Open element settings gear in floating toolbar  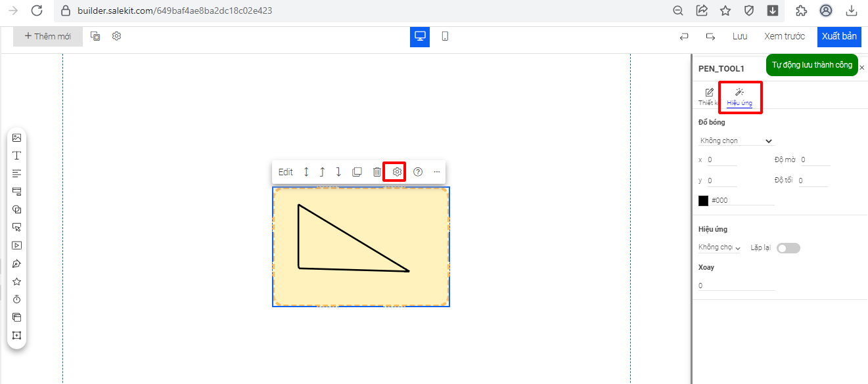click(397, 172)
